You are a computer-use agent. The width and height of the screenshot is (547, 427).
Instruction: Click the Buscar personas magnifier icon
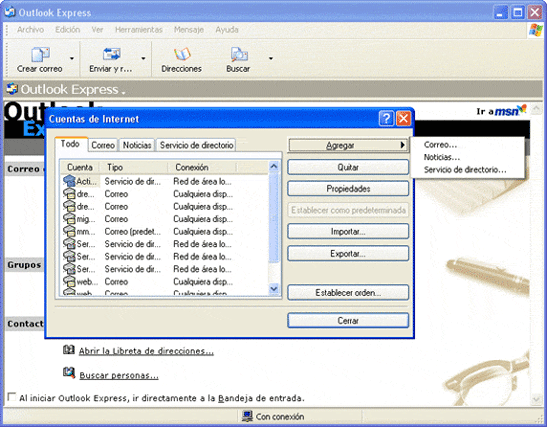pyautogui.click(x=69, y=373)
